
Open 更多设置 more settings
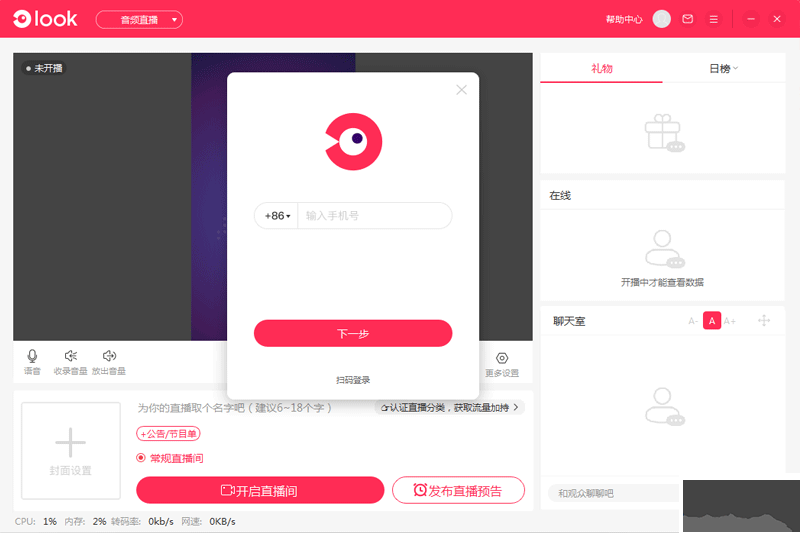tap(502, 364)
